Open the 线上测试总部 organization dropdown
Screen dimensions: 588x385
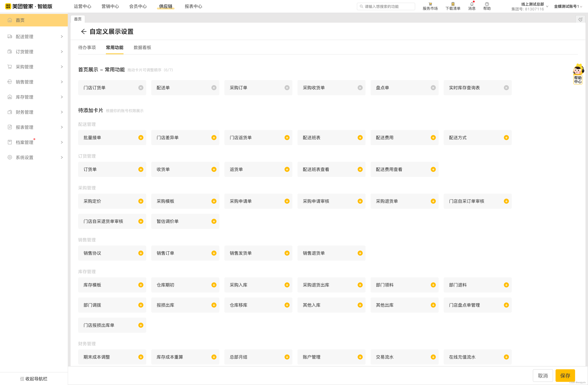click(x=533, y=4)
